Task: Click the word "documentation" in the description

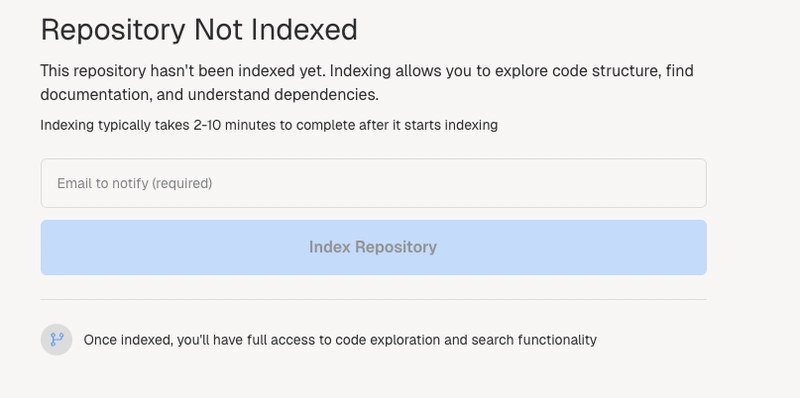Action: point(96,95)
